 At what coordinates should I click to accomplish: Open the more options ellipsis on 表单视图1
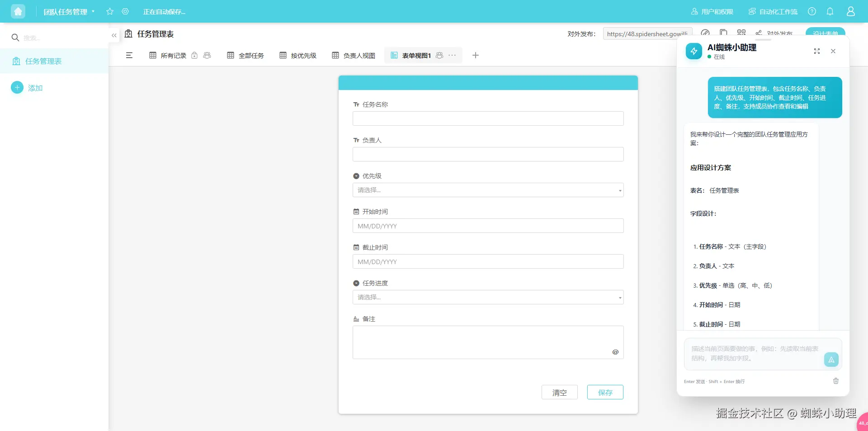click(452, 55)
